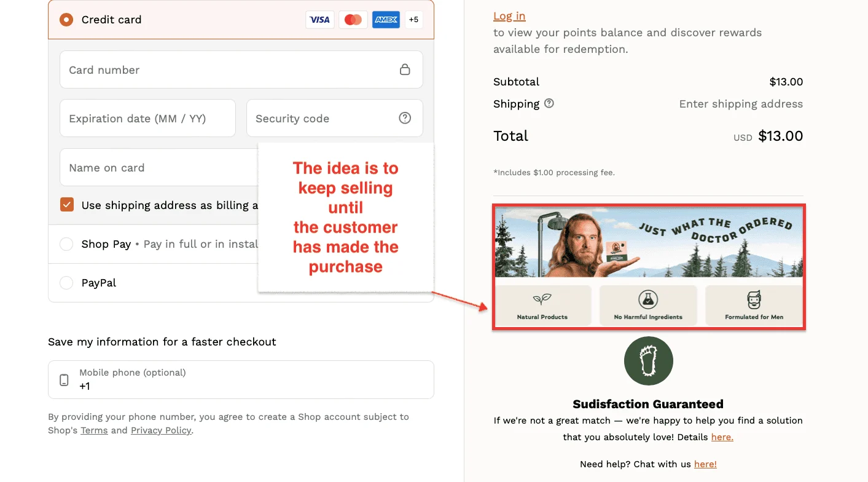Image resolution: width=868 pixels, height=482 pixels.
Task: Click the lock icon in card number field
Action: pos(405,69)
